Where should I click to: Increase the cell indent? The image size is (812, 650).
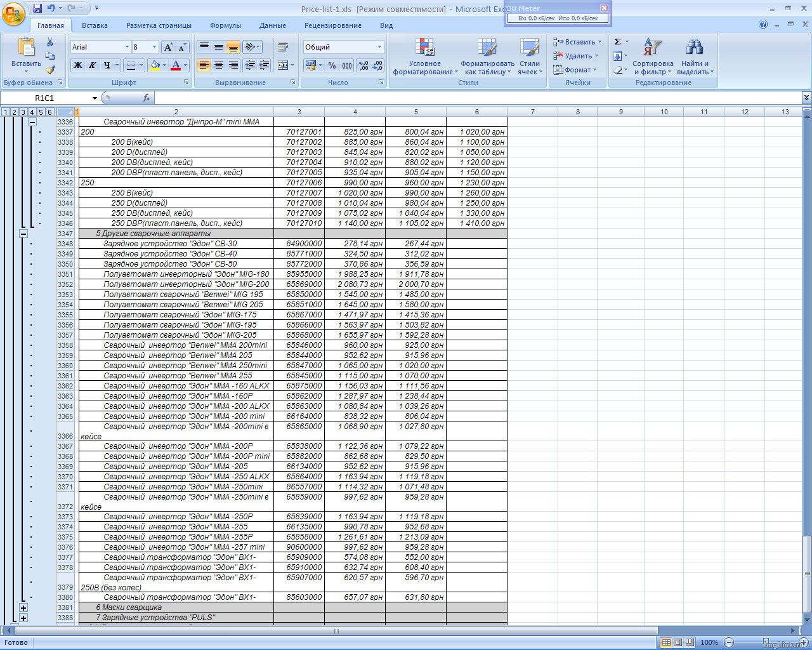(264, 65)
